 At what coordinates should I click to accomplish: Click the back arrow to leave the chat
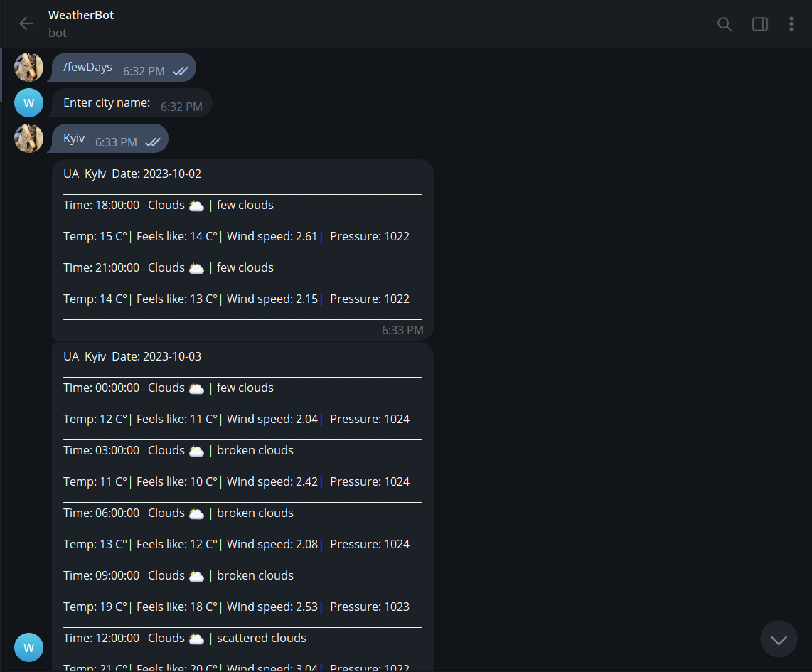pyautogui.click(x=26, y=23)
